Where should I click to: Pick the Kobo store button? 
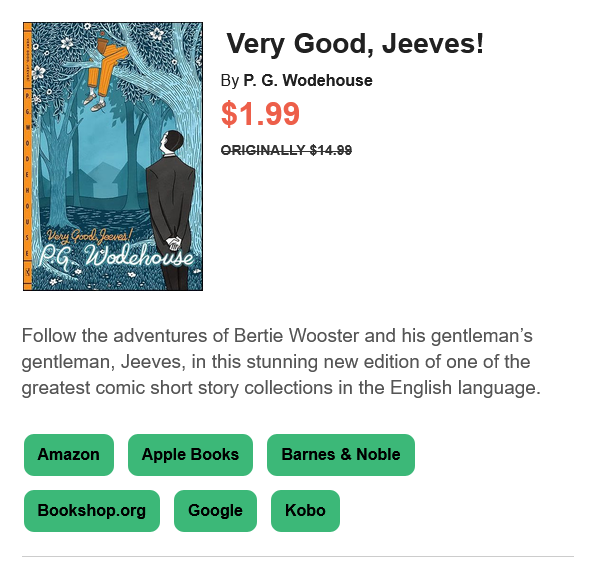tap(305, 510)
